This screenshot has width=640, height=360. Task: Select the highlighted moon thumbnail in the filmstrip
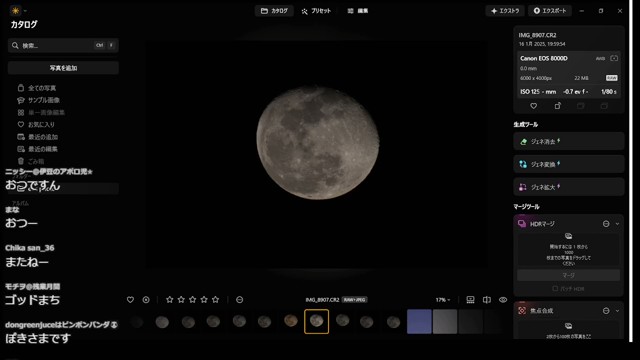(x=316, y=322)
